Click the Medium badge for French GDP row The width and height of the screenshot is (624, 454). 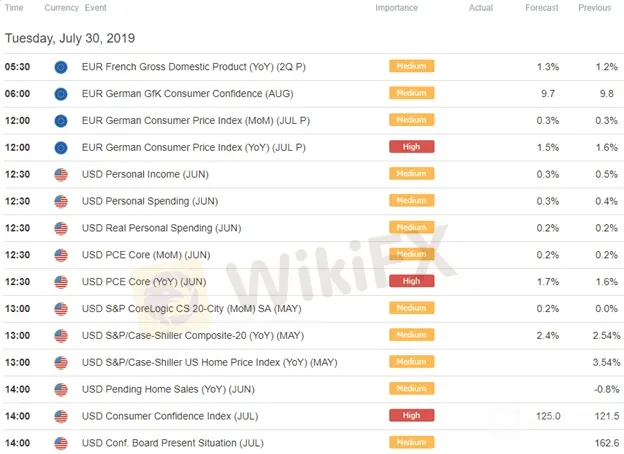(x=411, y=66)
